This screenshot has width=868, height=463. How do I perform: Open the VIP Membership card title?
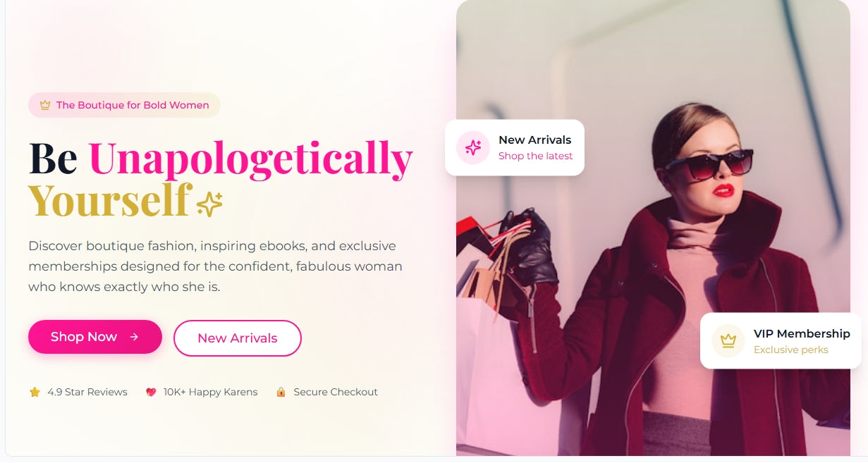802,333
